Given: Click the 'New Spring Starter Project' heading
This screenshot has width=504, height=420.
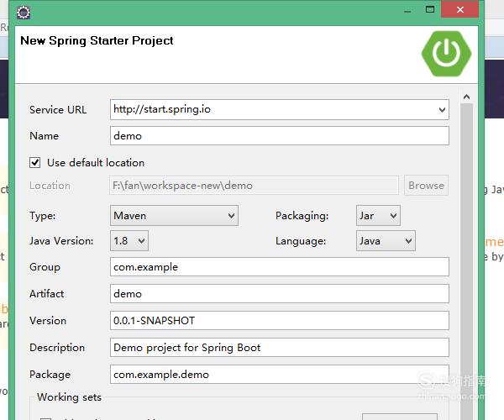Looking at the screenshot, I should coord(97,41).
